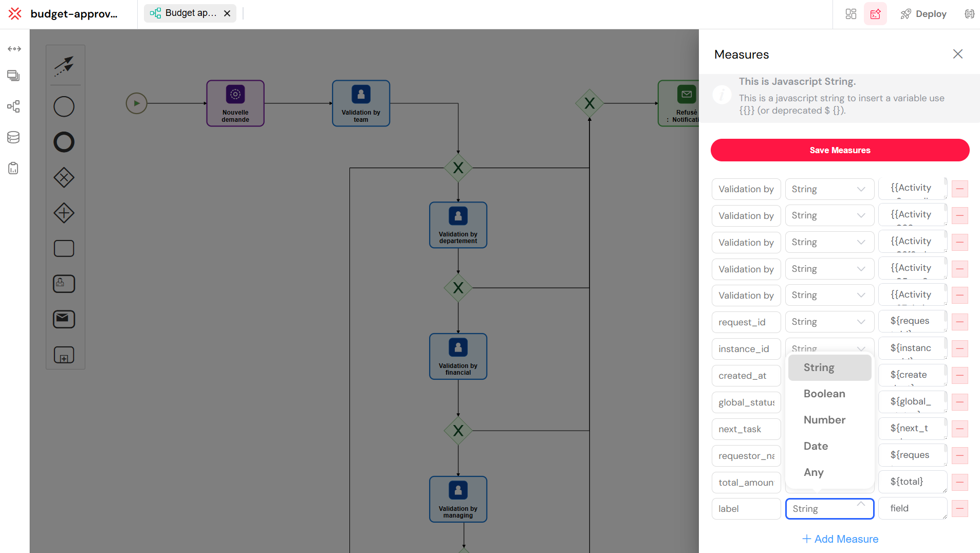Select the sequence flow arrows tool
Image resolution: width=980 pixels, height=553 pixels.
point(65,65)
